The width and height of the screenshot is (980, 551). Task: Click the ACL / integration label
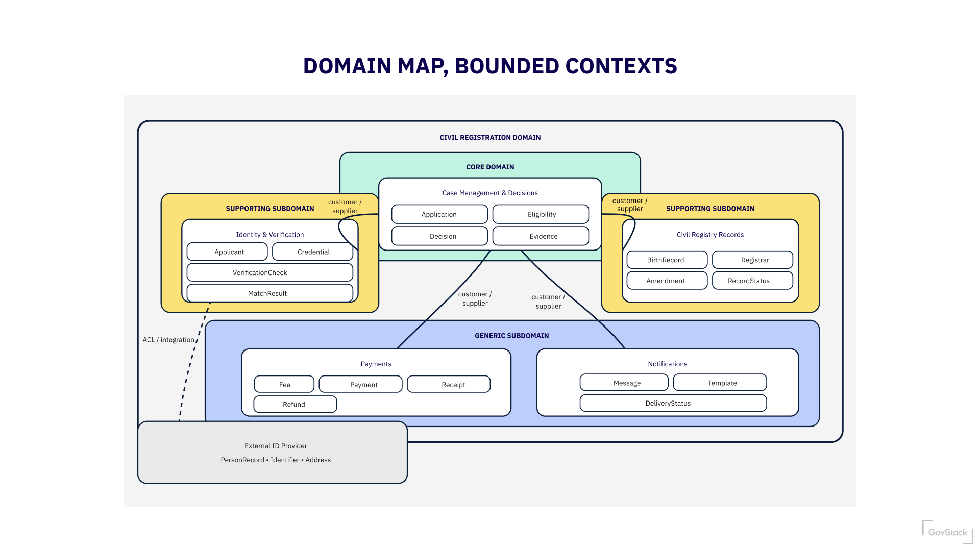pyautogui.click(x=168, y=340)
